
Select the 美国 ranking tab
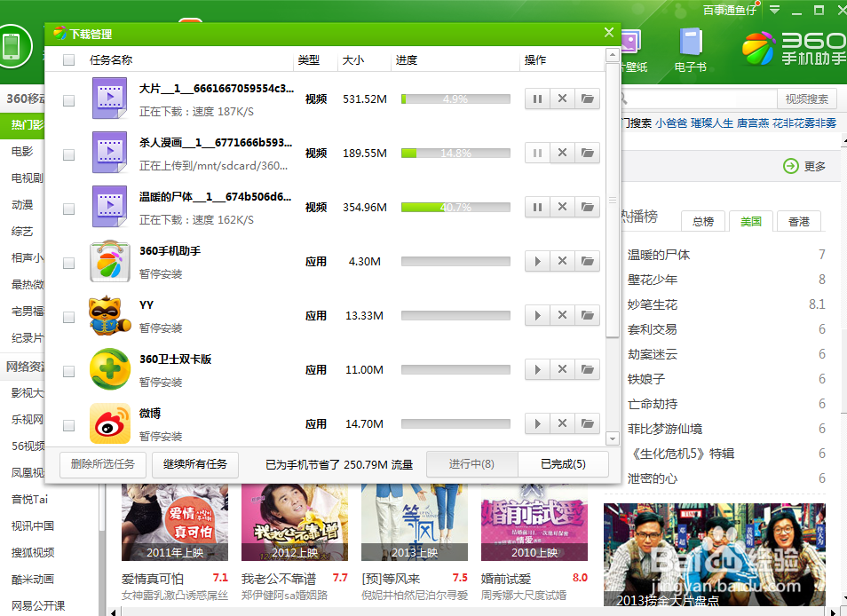click(x=751, y=221)
